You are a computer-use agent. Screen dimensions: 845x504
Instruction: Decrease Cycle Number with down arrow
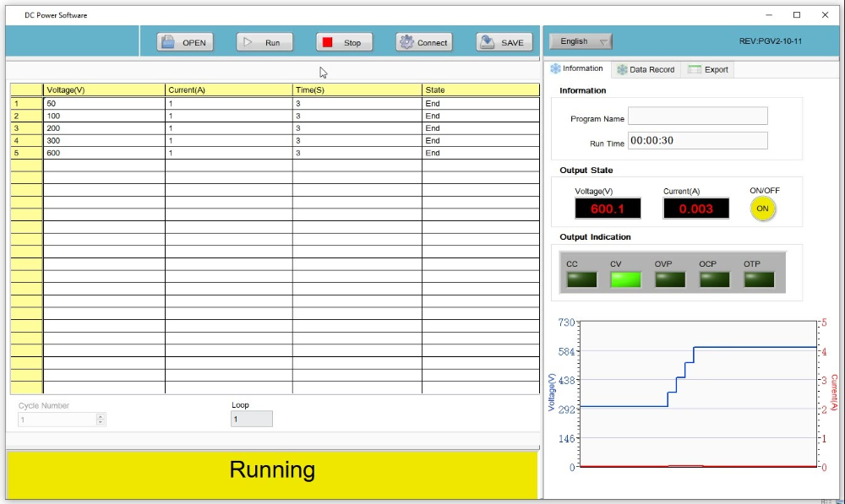[x=101, y=422]
